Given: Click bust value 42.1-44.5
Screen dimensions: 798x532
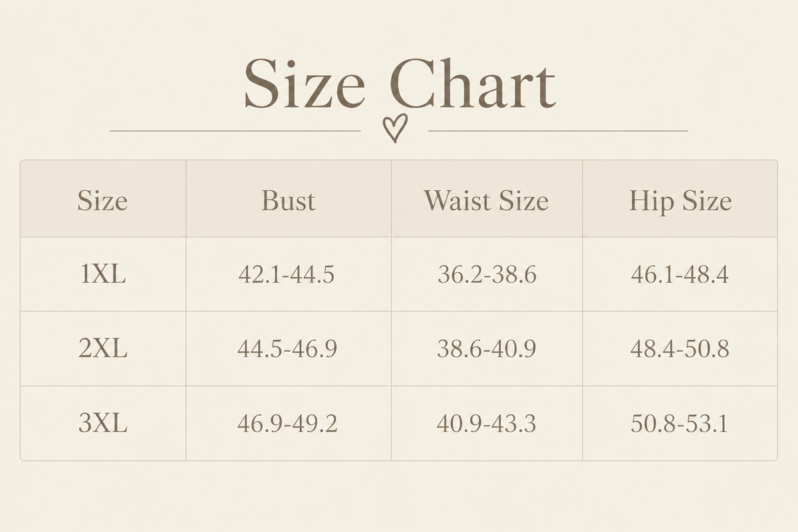Looking at the screenshot, I should pos(287,275).
